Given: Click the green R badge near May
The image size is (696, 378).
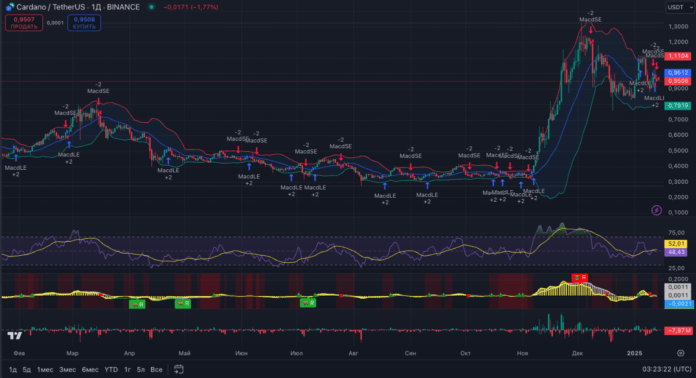Looking at the screenshot, I should pos(183,303).
